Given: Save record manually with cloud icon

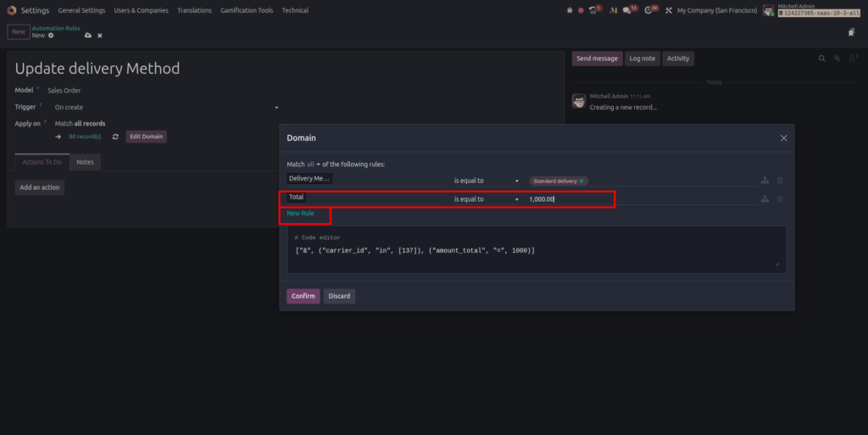Looking at the screenshot, I should point(88,36).
